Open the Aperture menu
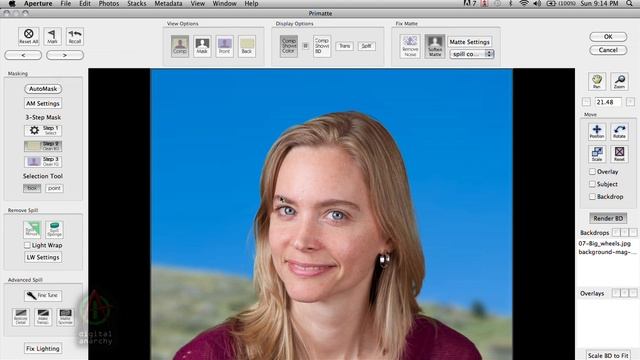 tap(38, 4)
